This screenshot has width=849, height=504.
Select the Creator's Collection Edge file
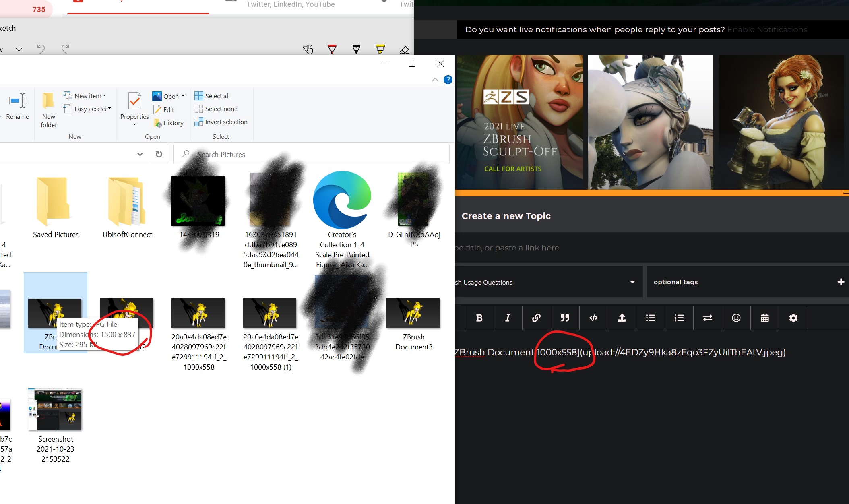pyautogui.click(x=342, y=220)
